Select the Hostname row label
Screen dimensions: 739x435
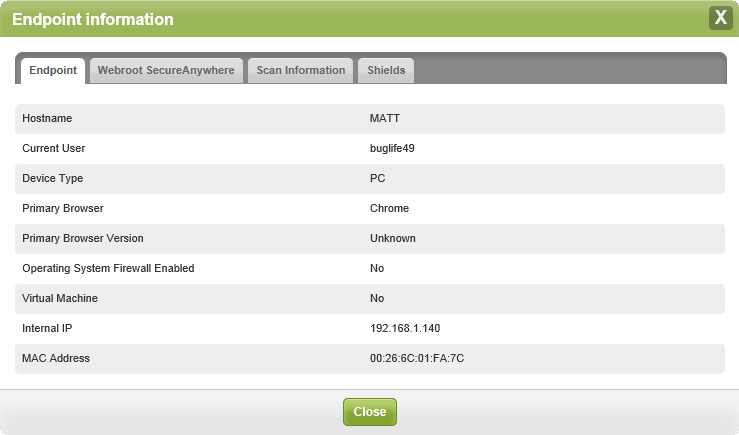[47, 118]
